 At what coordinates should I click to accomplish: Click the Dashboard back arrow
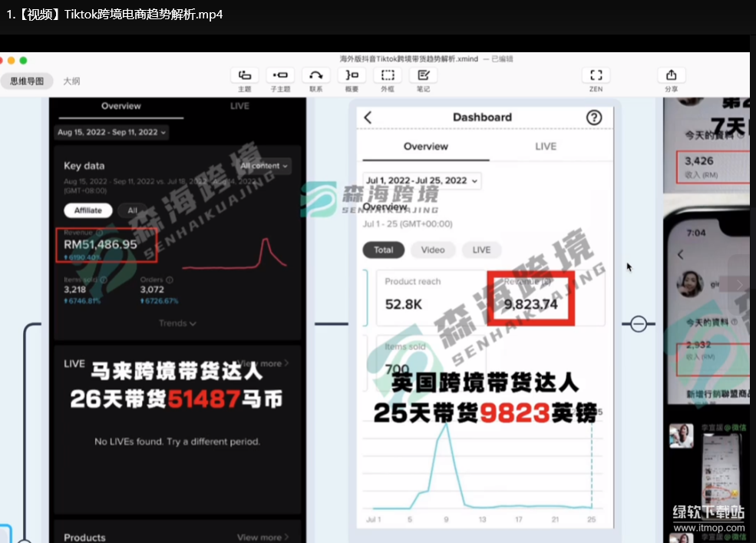[x=368, y=118]
